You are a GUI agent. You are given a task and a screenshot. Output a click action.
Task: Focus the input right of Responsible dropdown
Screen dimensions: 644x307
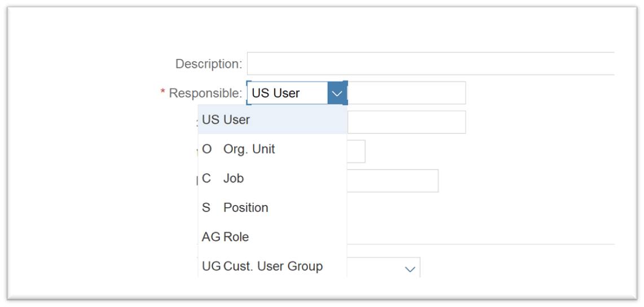[x=407, y=94]
